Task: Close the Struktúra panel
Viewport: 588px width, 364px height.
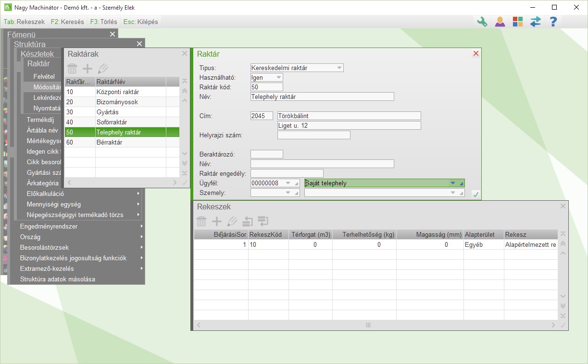Action: 139,44
